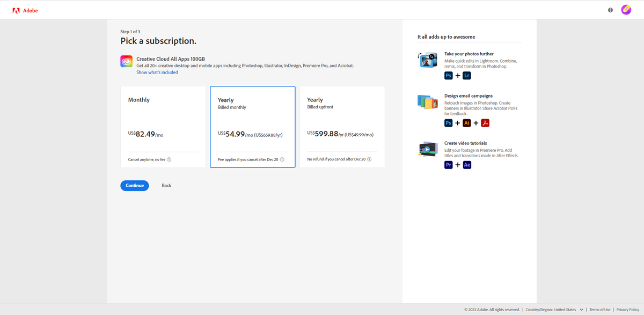Viewport: 644px width, 315px height.
Task: Click the US$82.49/mo price text
Action: coord(145,134)
